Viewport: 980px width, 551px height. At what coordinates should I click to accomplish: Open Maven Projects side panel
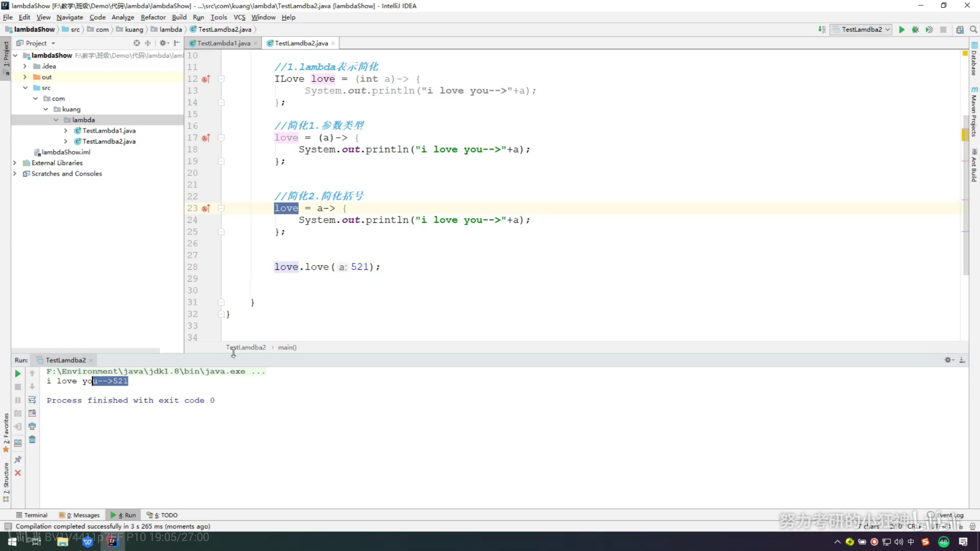pos(974,112)
